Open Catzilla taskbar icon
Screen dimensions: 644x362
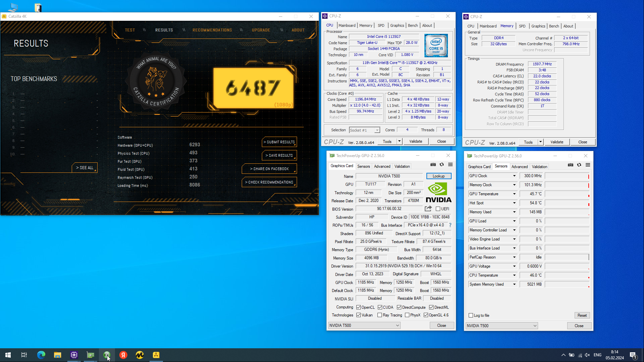[156, 355]
